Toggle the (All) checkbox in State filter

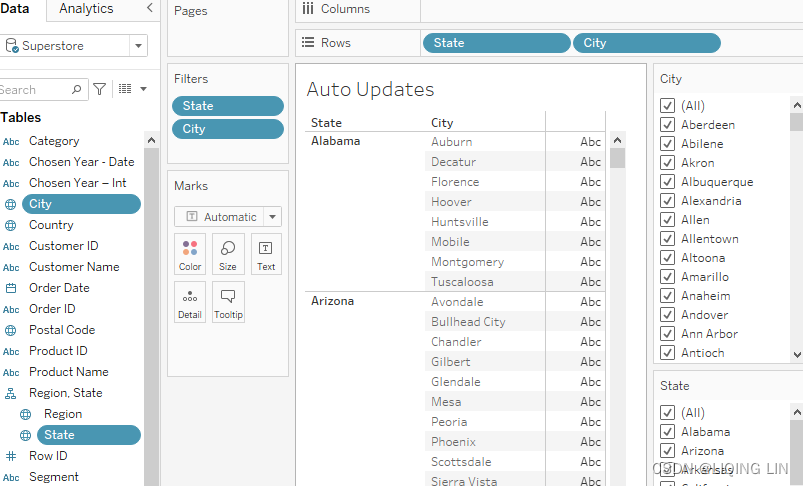click(x=667, y=412)
